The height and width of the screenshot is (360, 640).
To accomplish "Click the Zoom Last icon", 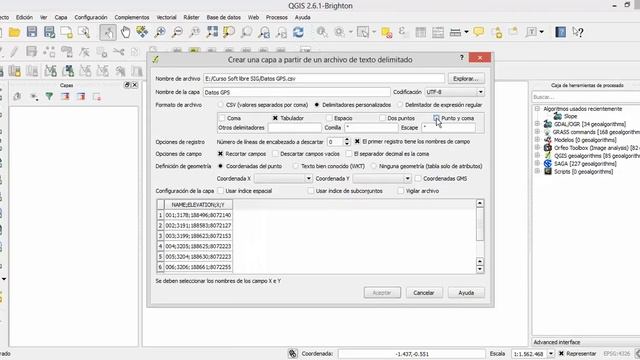I will click(264, 32).
